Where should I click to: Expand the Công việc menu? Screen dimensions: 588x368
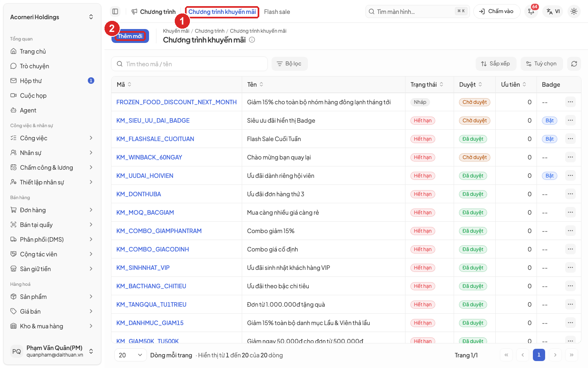click(x=52, y=138)
